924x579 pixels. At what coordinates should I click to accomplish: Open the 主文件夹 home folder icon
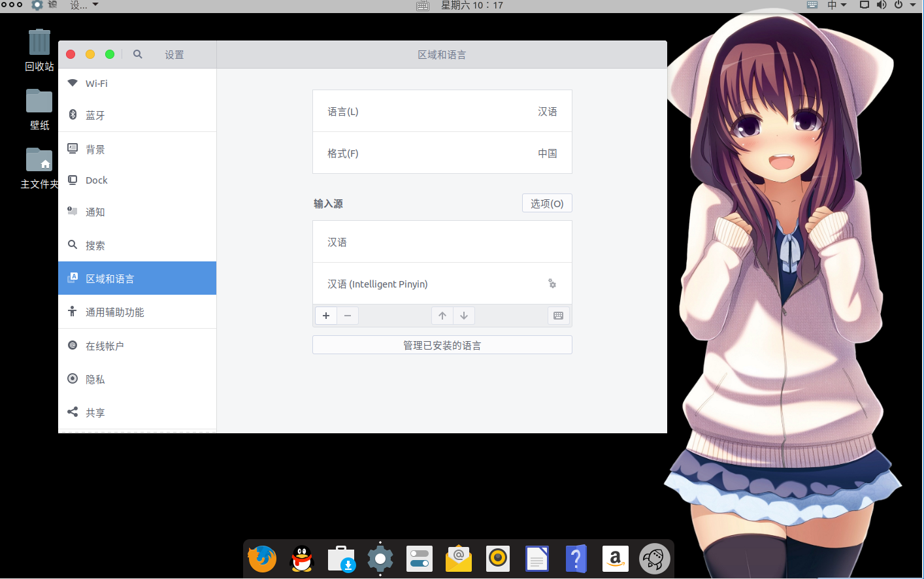[x=39, y=167]
